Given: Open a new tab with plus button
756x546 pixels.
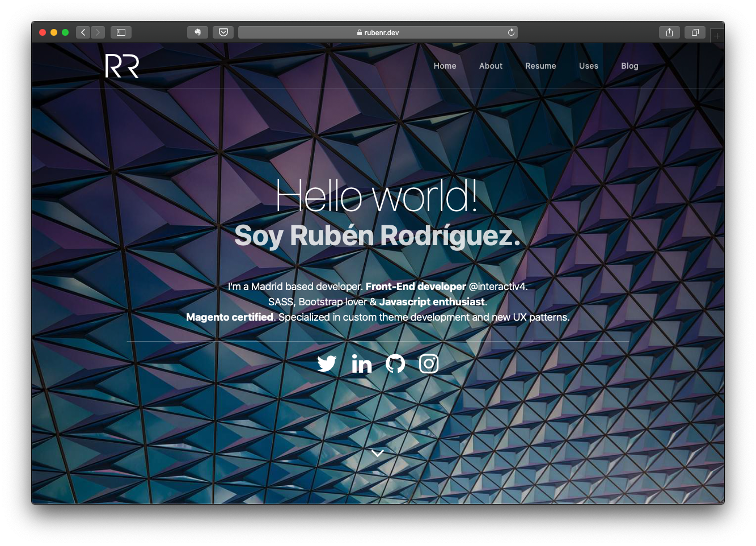Looking at the screenshot, I should [x=717, y=36].
